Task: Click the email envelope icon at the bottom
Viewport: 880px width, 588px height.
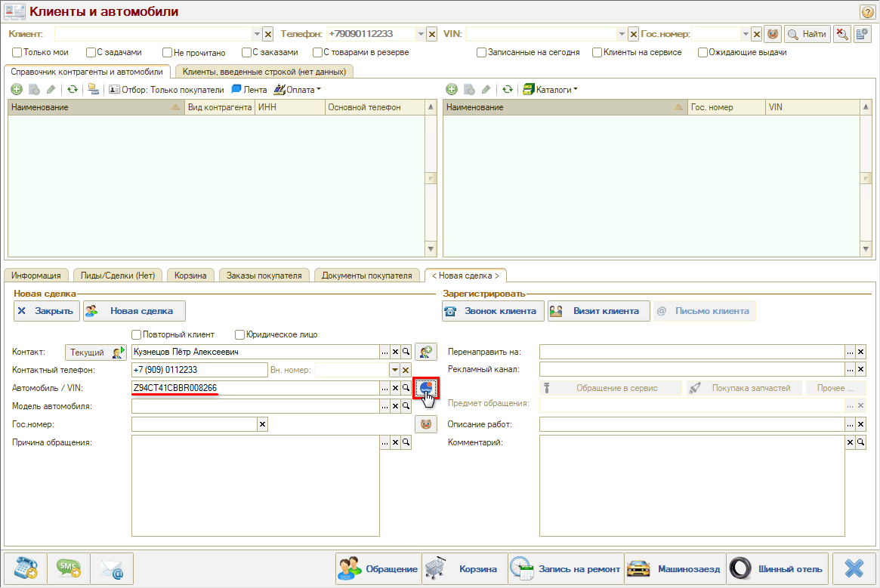Action: pyautogui.click(x=112, y=568)
